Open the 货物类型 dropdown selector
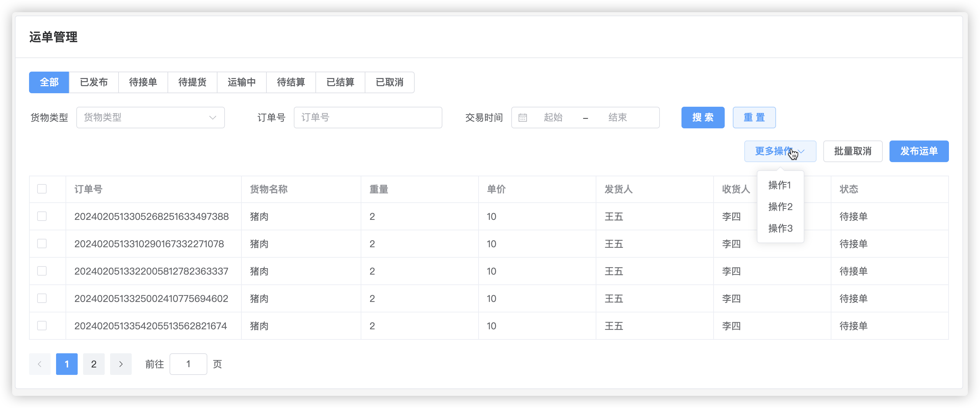 [x=150, y=118]
